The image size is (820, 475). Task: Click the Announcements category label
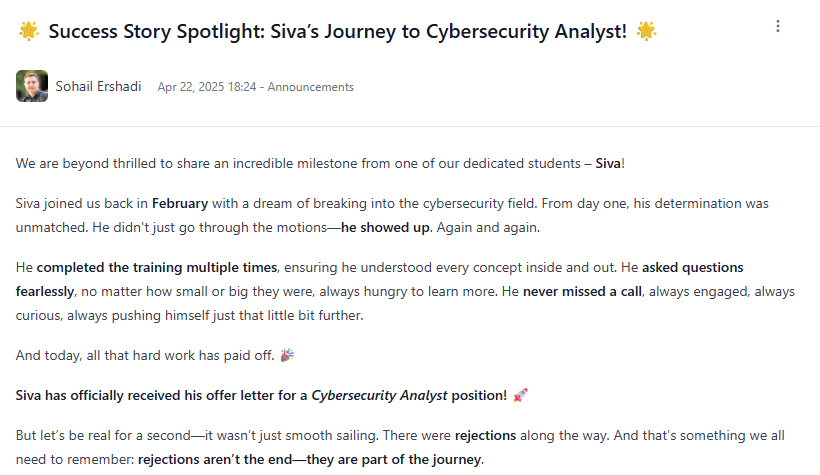pos(311,87)
